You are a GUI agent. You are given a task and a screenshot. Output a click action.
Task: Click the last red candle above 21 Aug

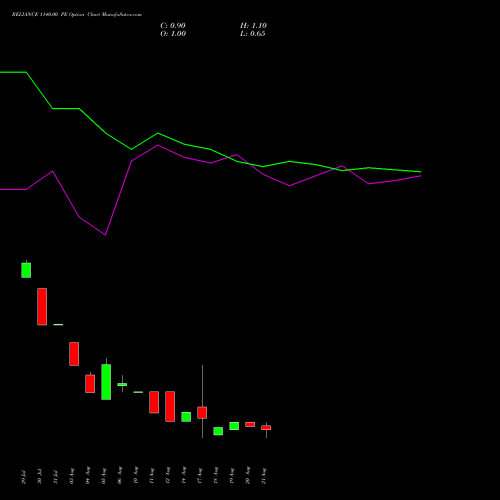click(266, 428)
